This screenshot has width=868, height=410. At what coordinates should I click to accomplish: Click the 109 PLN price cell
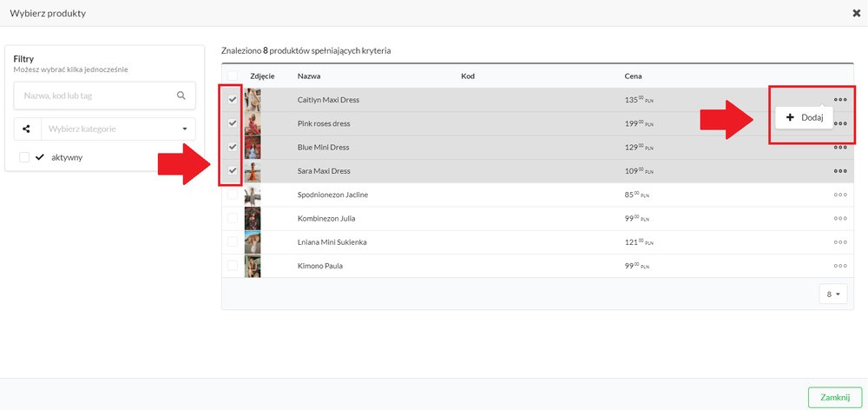[638, 171]
